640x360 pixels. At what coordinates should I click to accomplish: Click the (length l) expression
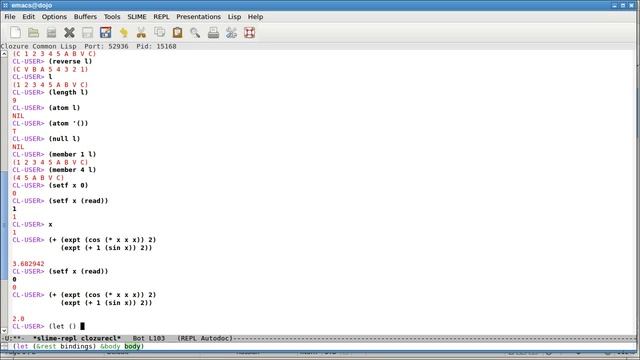(68, 92)
